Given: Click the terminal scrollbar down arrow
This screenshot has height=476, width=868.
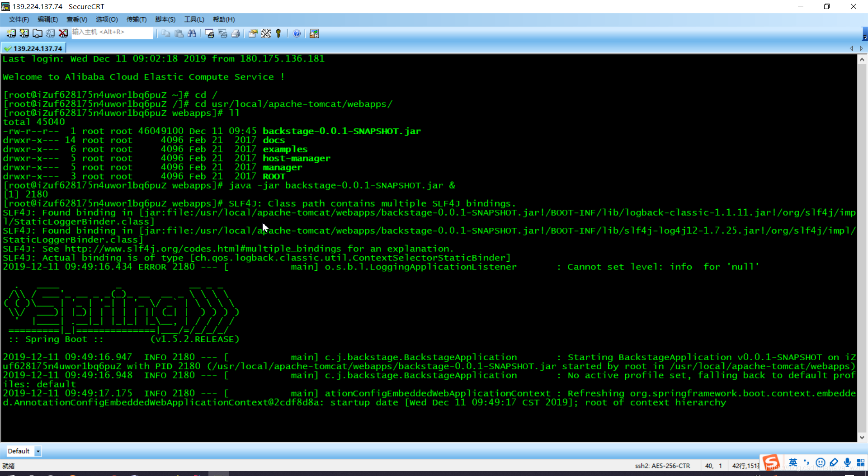Looking at the screenshot, I should (862, 437).
